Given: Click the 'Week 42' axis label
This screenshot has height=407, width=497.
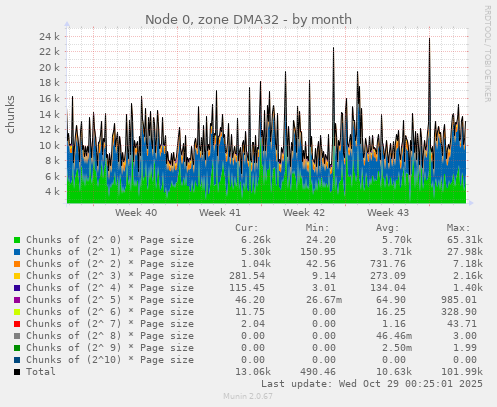Looking at the screenshot, I should (304, 213).
